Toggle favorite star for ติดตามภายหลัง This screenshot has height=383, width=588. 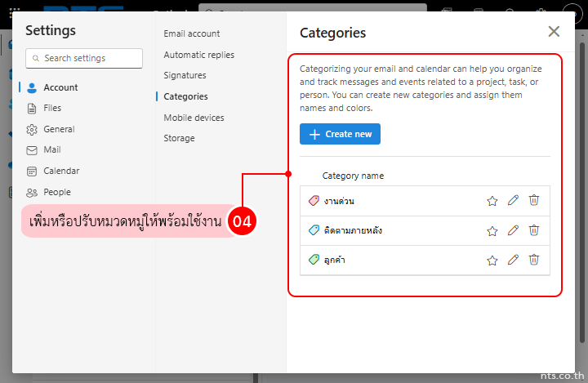click(492, 230)
